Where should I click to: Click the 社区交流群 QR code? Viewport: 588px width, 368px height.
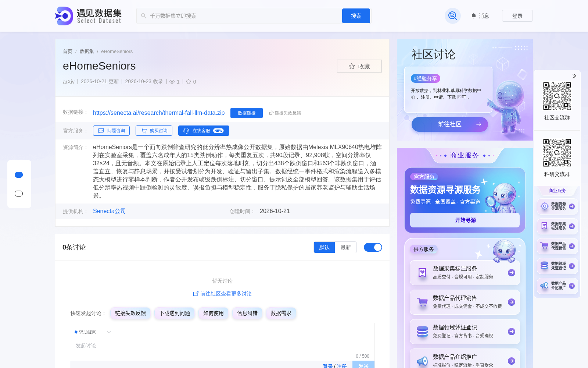557,96
